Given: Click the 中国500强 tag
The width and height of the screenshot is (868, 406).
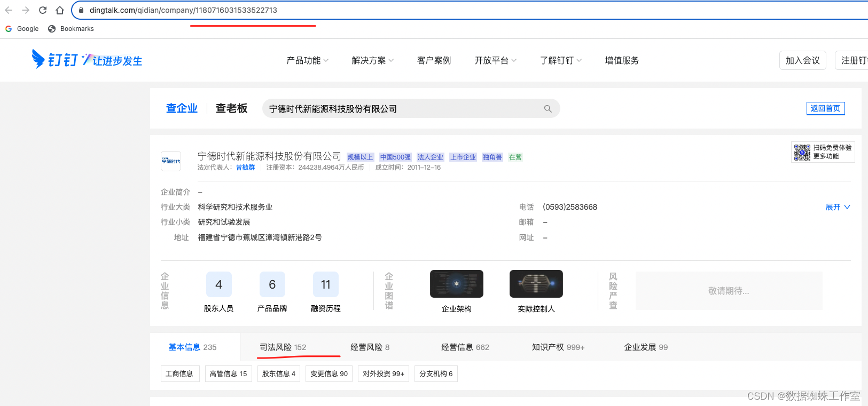Looking at the screenshot, I should pos(395,157).
